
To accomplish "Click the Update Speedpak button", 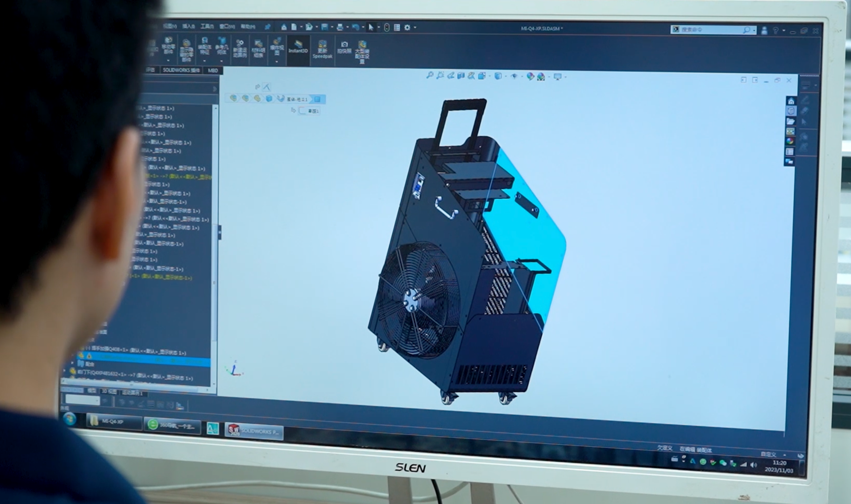I will coord(322,49).
